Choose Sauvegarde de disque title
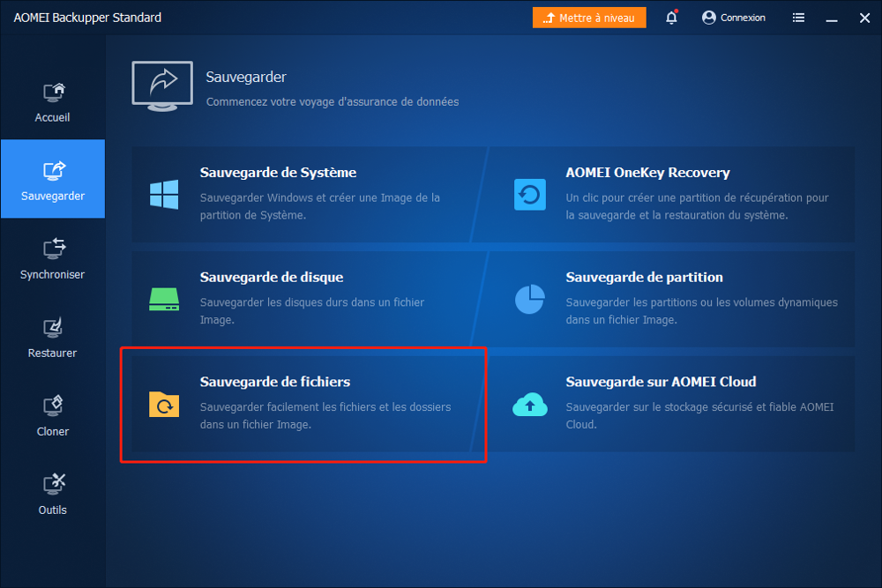882x588 pixels. (x=272, y=277)
